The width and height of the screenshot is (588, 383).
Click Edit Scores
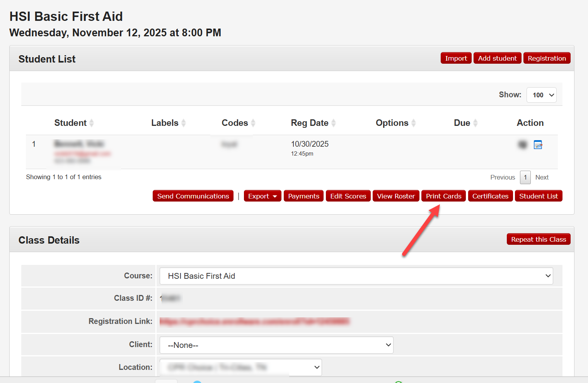coord(348,196)
